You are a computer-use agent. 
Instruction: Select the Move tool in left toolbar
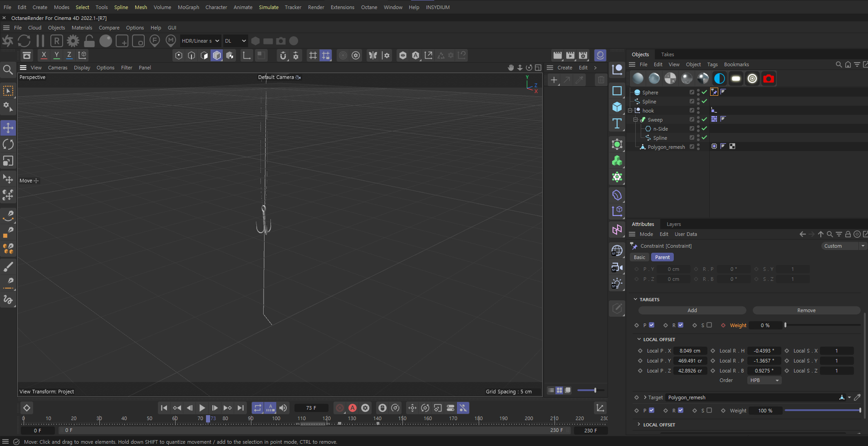(8, 128)
